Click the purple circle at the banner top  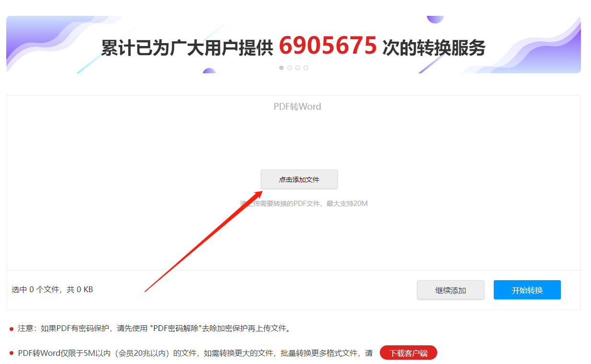435,19
